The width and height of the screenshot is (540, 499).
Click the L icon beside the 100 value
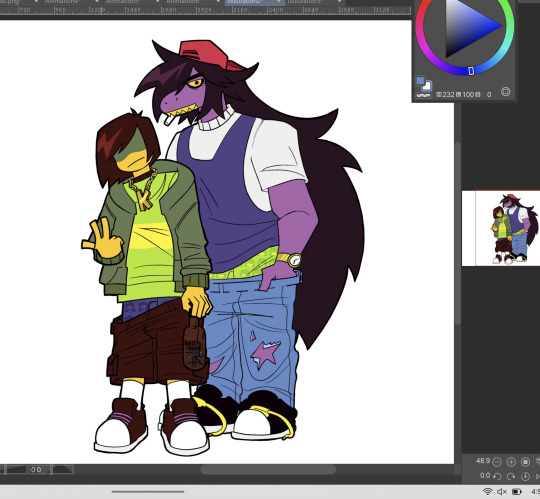[x=458, y=94]
